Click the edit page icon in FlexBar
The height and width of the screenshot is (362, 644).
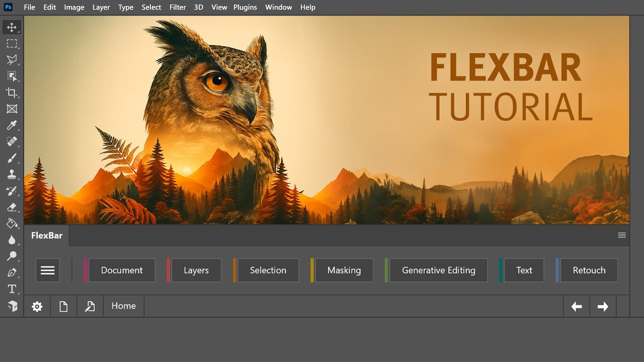90,307
